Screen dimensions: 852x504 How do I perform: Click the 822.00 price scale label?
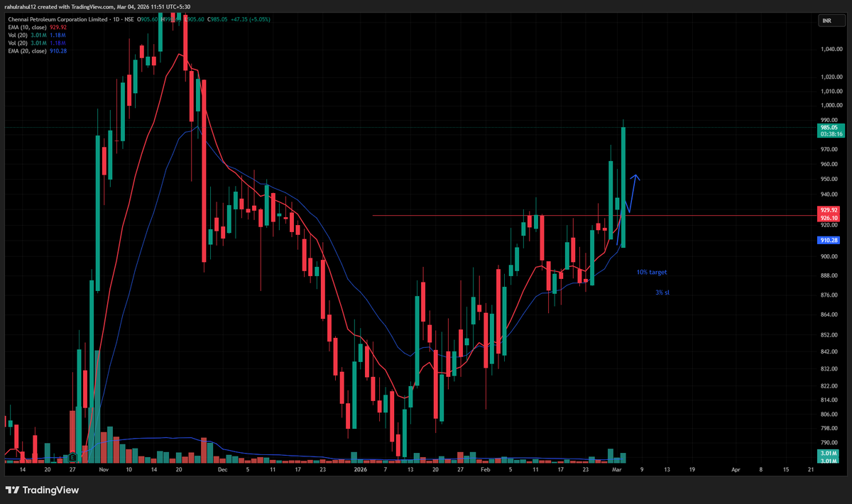(829, 386)
